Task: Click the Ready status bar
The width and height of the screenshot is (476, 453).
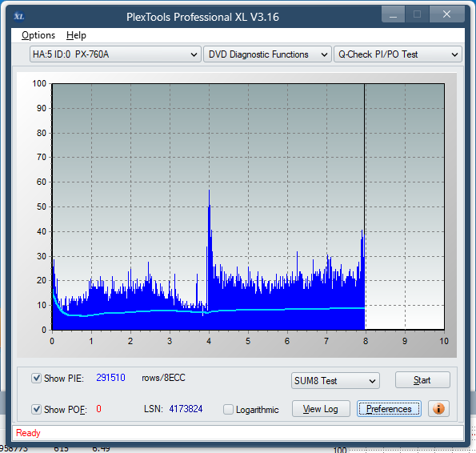Action: [x=238, y=433]
